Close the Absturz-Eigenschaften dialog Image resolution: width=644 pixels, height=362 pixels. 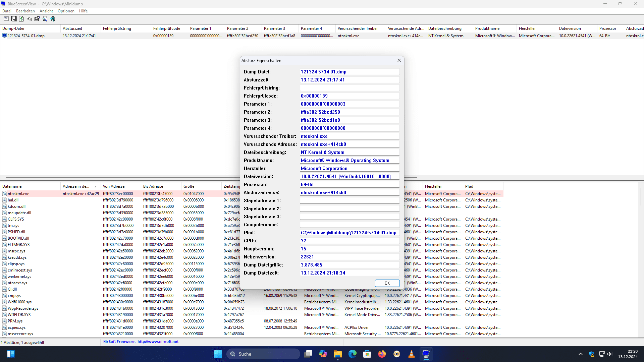(x=399, y=60)
